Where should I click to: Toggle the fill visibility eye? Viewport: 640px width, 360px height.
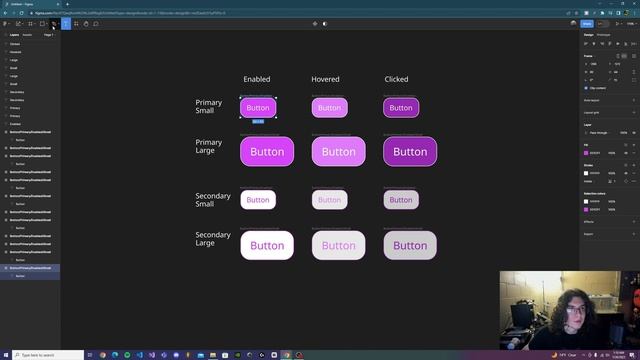coord(626,153)
